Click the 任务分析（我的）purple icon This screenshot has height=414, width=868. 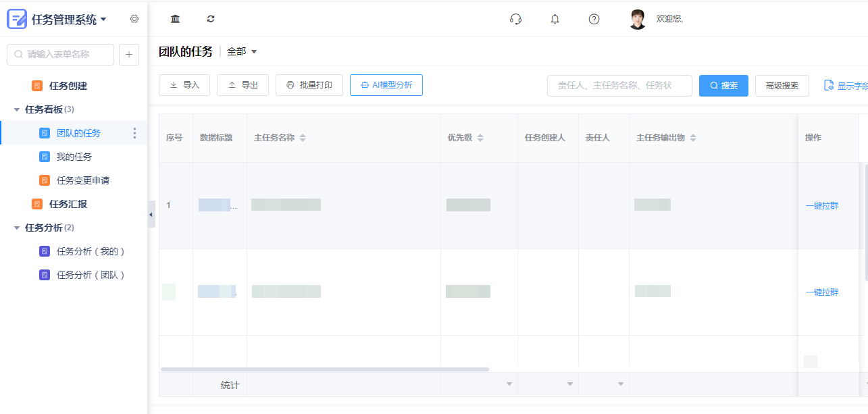tap(45, 251)
